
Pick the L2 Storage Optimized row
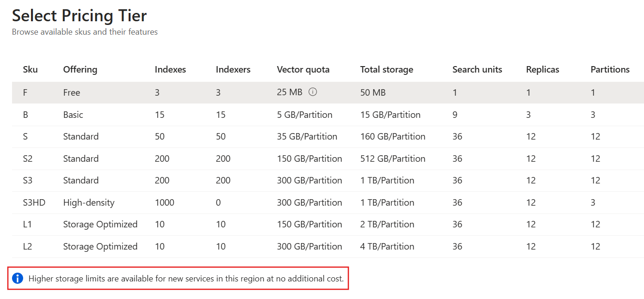100,246
